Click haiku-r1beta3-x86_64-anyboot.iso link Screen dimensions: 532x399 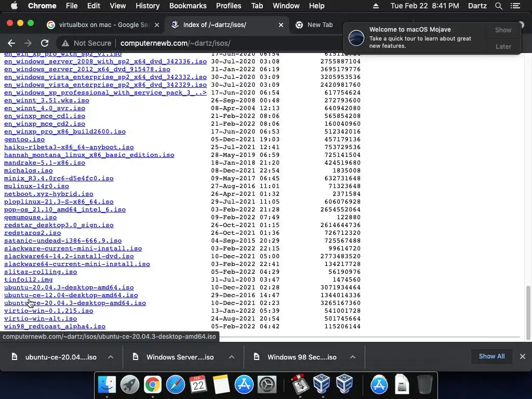[x=69, y=147]
